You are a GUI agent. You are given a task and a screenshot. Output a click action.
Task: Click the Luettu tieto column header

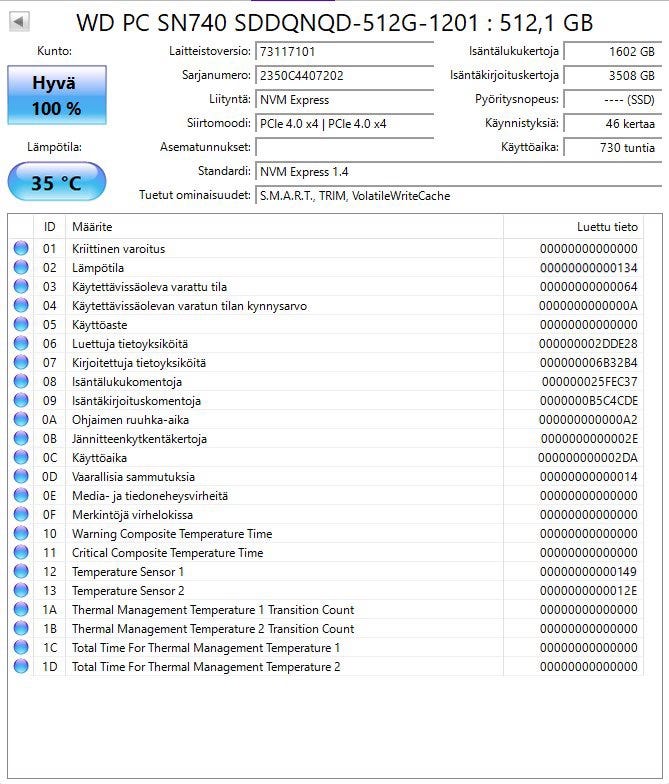tap(573, 227)
